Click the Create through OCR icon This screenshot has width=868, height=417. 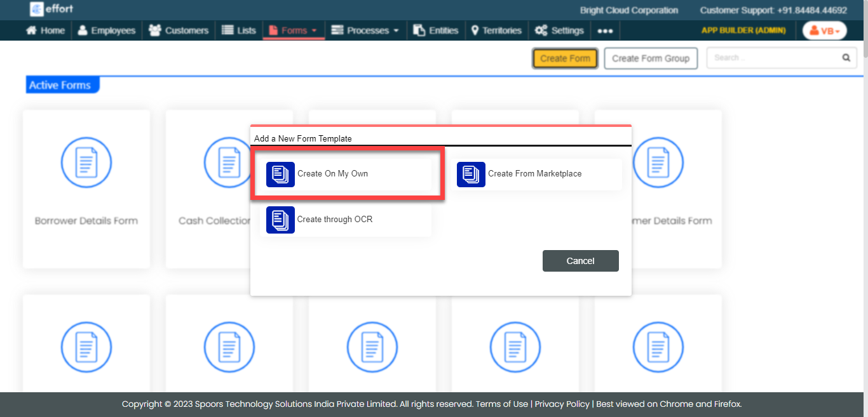coord(280,220)
